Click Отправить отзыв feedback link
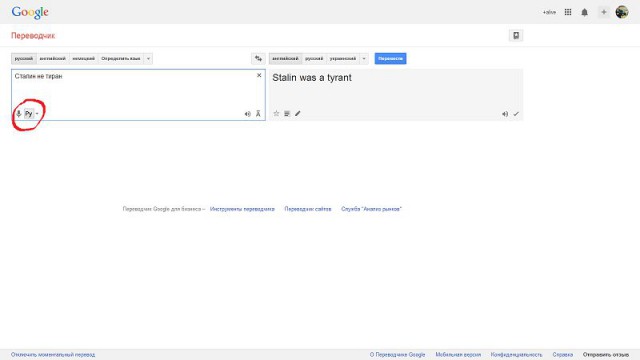 coord(606,355)
